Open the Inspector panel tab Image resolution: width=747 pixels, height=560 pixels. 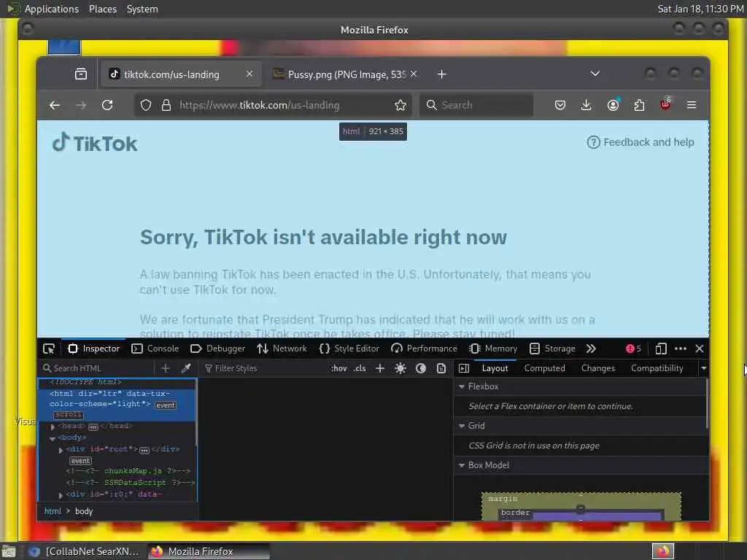(x=94, y=349)
